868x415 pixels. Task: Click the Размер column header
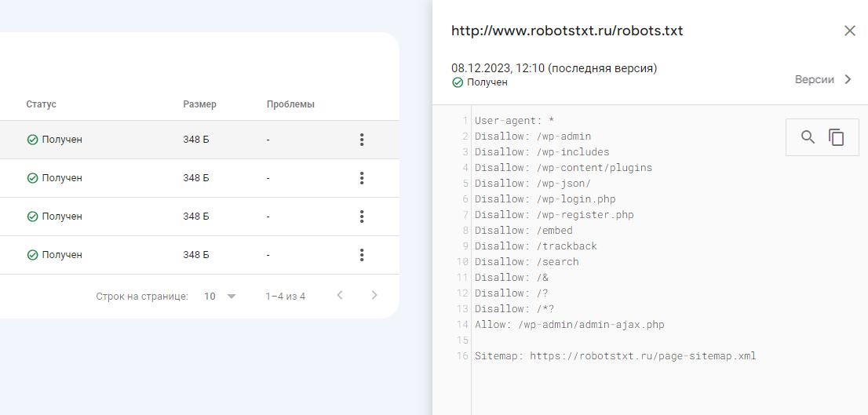click(x=200, y=104)
